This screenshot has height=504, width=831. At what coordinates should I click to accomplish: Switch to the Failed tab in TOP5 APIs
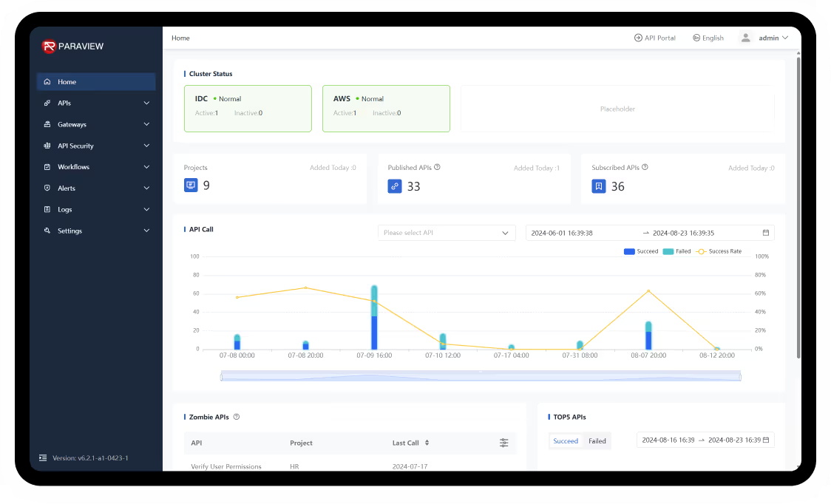[597, 441]
